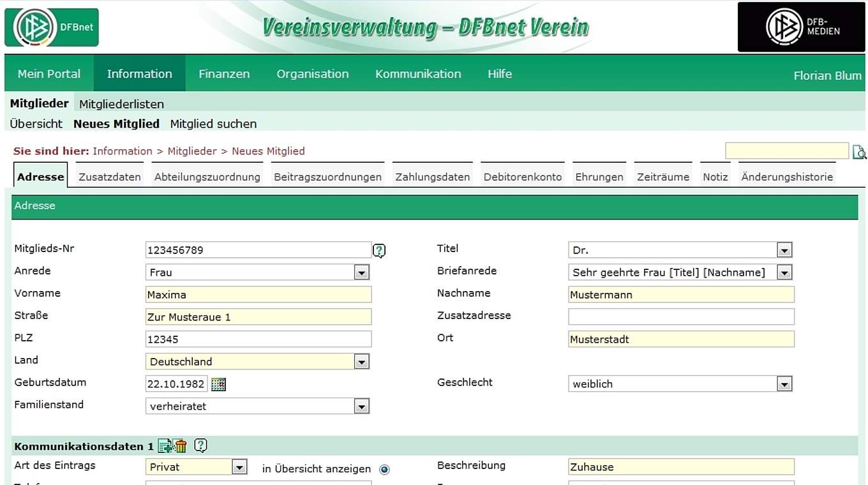Click the search document icon beside search field
The image size is (868, 485).
point(859,152)
